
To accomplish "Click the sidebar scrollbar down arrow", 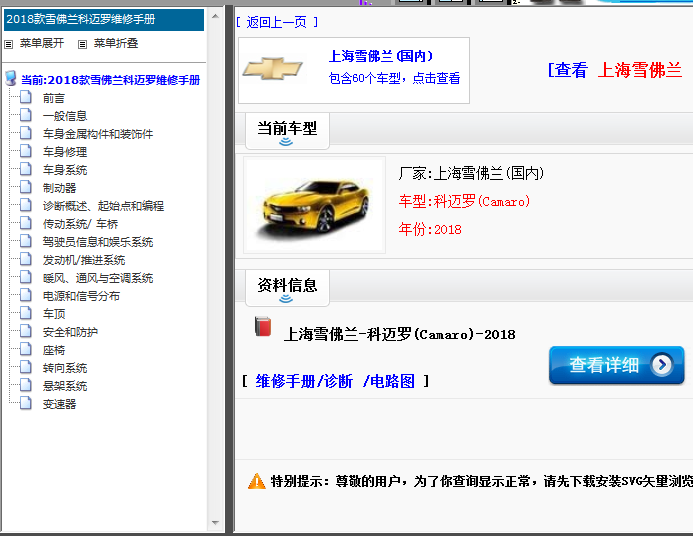I will tap(215, 523).
